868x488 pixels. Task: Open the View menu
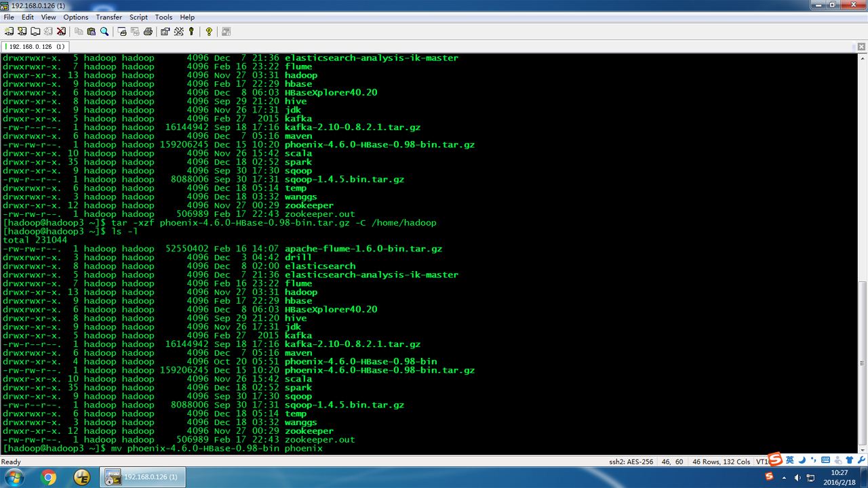49,17
